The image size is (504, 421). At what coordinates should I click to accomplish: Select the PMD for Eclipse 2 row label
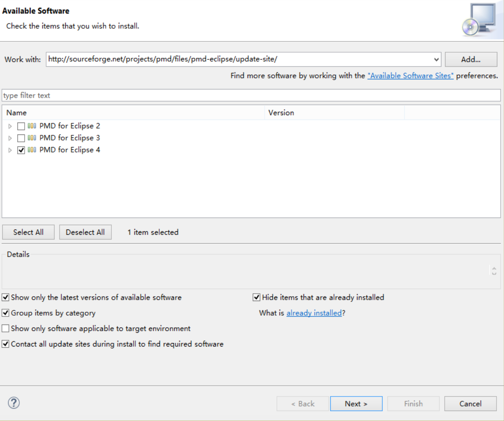point(70,126)
